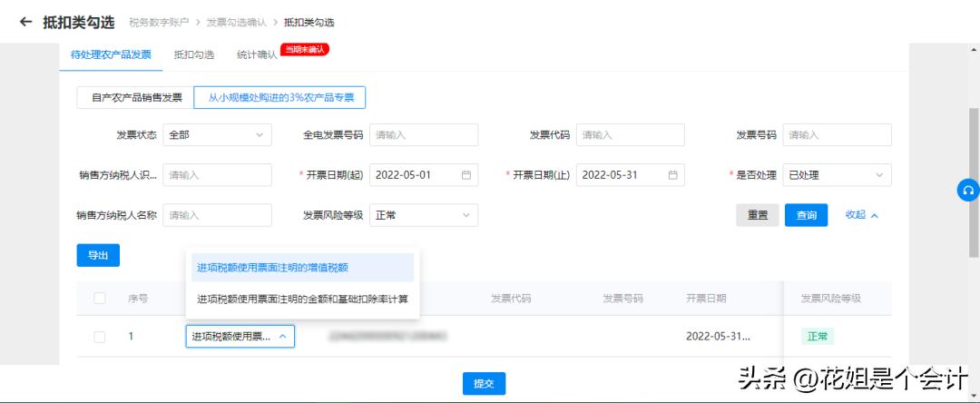
Task: Click the 发票风险等级 column header
Action: tap(831, 299)
